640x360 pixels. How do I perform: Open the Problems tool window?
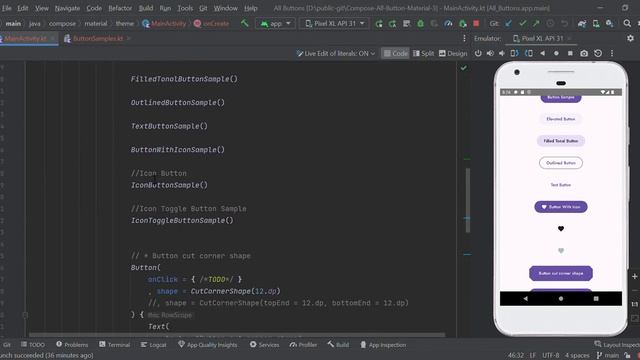pos(72,345)
